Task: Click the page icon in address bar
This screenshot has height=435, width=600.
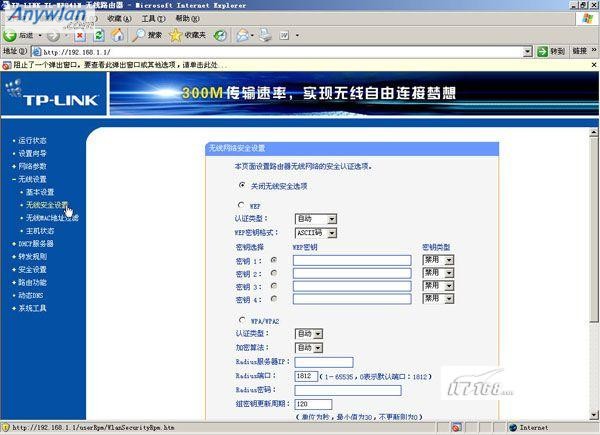Action: pos(37,52)
